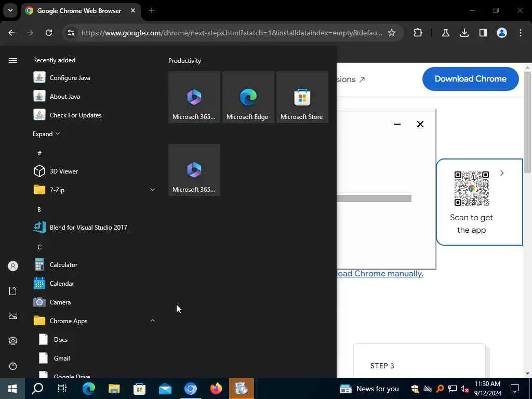Open taskbar Search
532x399 pixels.
point(37,389)
